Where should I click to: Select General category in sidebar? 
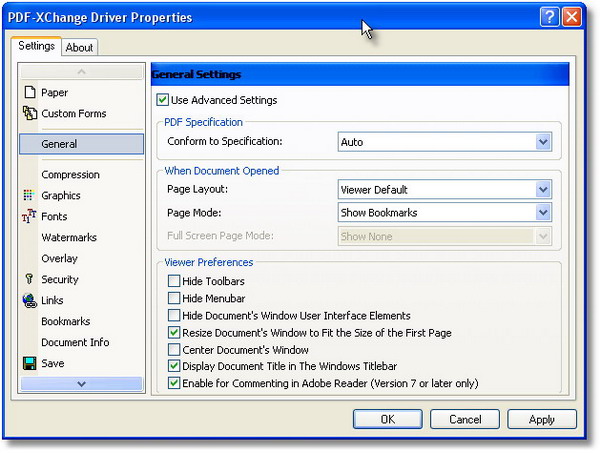[x=82, y=144]
